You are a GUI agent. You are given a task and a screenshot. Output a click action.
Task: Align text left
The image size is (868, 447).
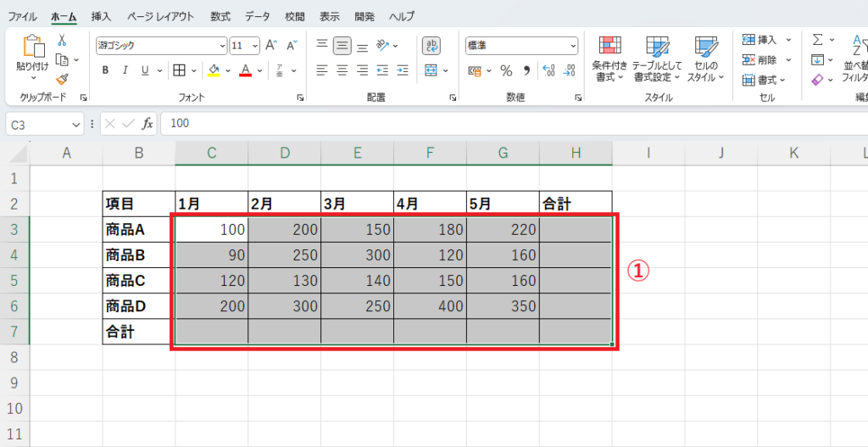[x=322, y=70]
